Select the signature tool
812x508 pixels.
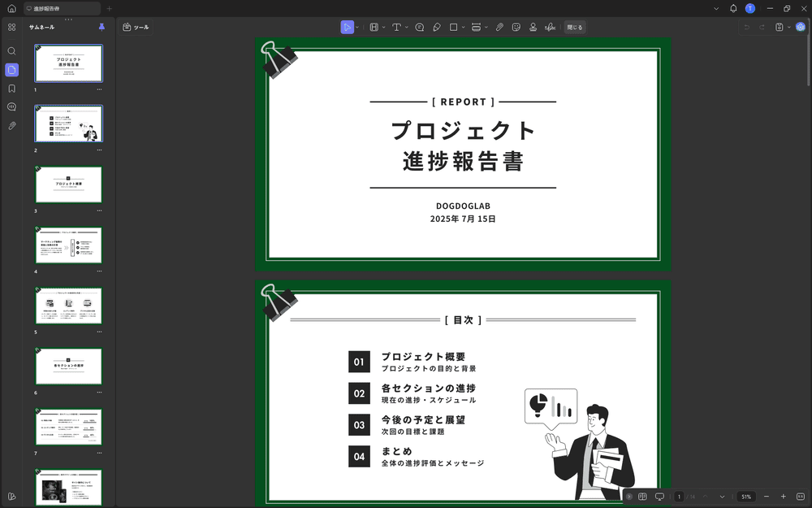pyautogui.click(x=550, y=27)
